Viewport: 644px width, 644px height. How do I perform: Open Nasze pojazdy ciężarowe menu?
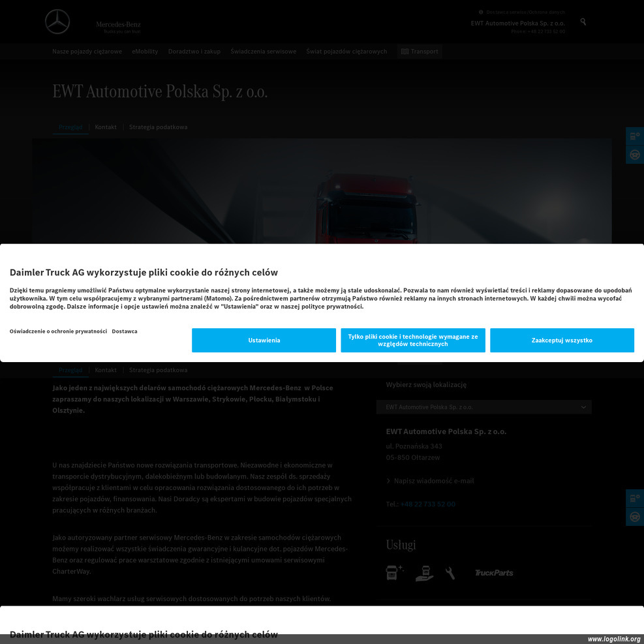pos(87,52)
